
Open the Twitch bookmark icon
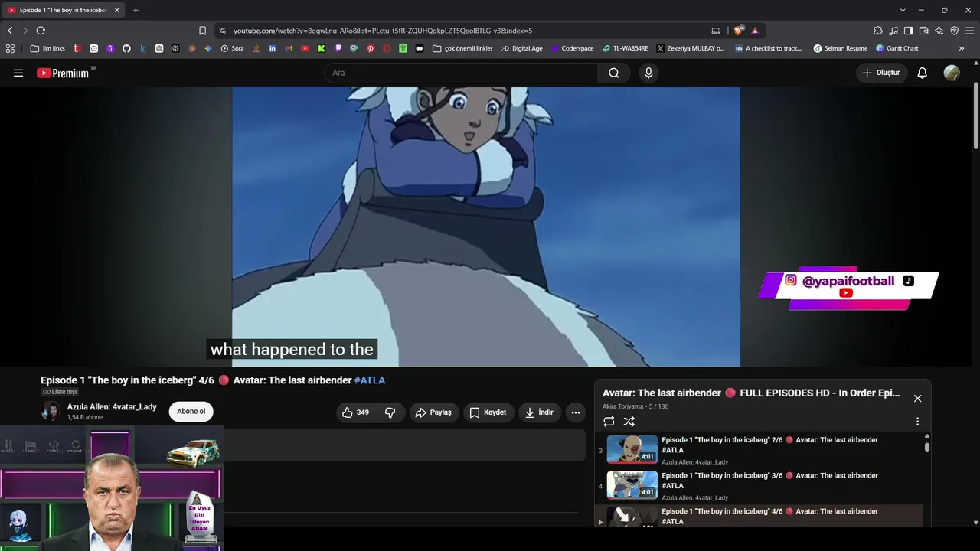click(338, 48)
